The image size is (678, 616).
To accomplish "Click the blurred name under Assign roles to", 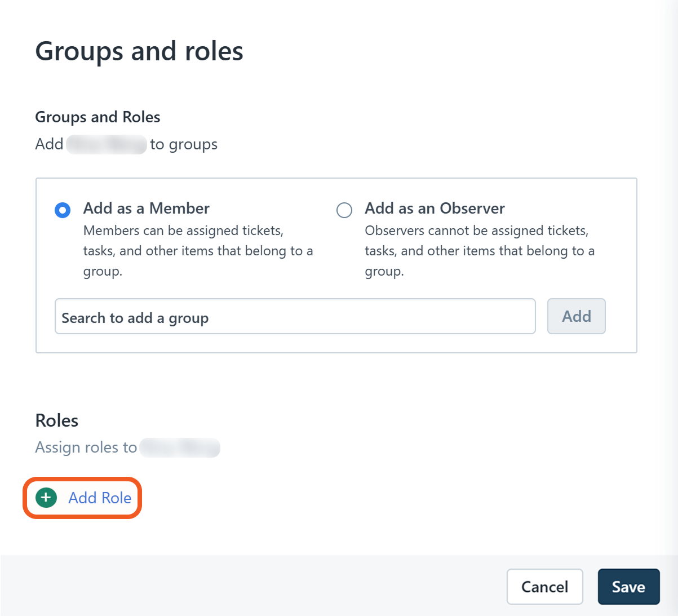I will pyautogui.click(x=179, y=447).
